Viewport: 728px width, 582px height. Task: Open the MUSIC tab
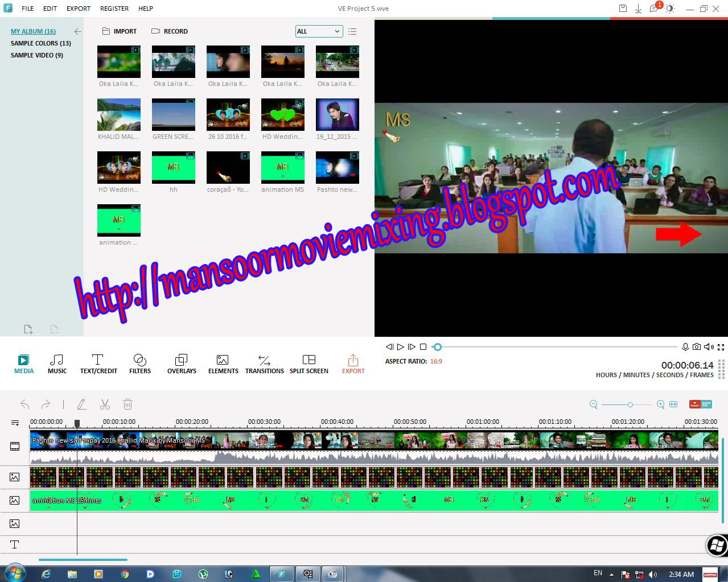(x=57, y=364)
